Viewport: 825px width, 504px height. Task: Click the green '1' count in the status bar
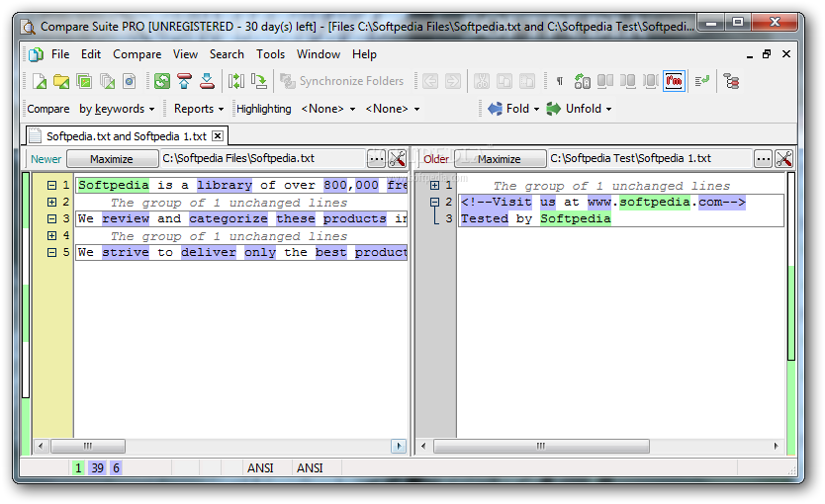tap(78, 467)
